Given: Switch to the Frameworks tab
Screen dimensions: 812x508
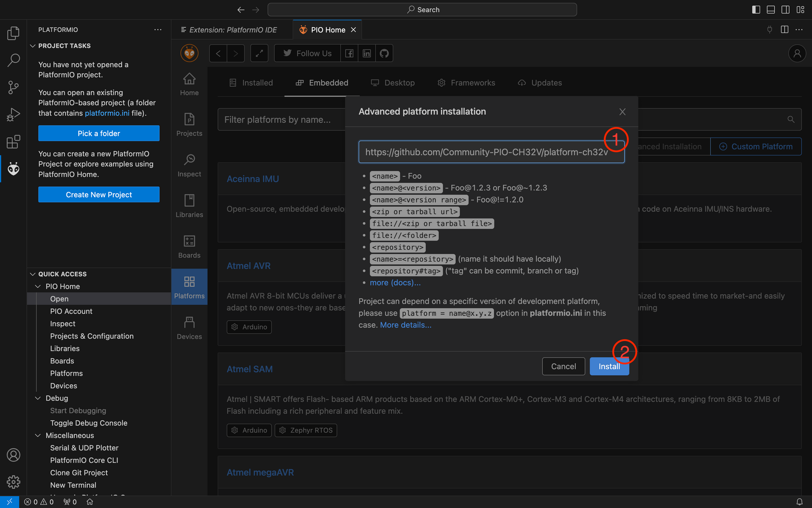Looking at the screenshot, I should pyautogui.click(x=472, y=82).
